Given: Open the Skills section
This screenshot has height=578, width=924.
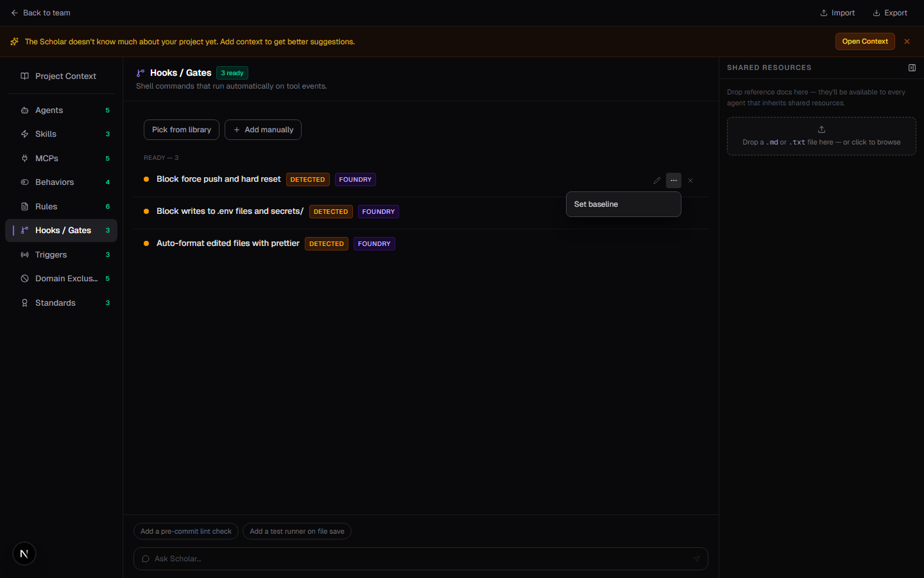Looking at the screenshot, I should click(x=61, y=134).
